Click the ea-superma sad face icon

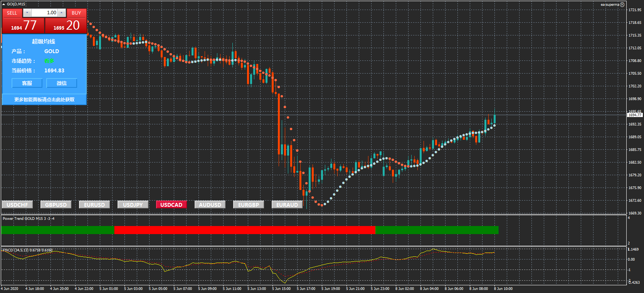622,5
